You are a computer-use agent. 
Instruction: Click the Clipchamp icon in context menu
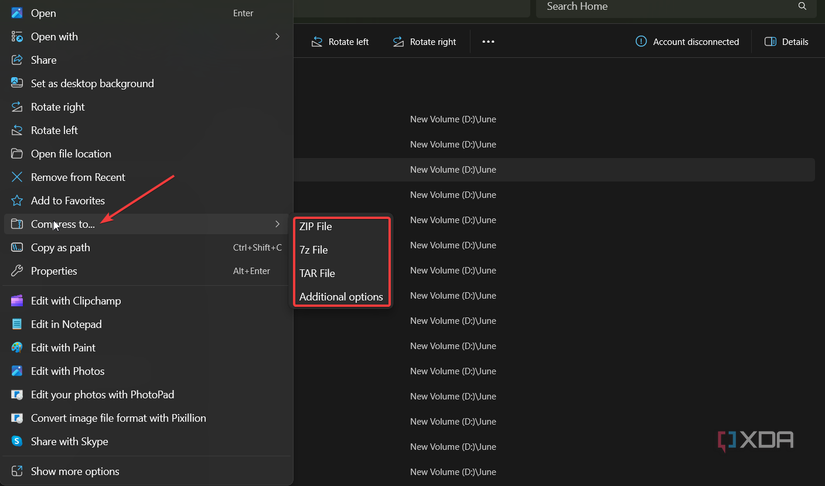pyautogui.click(x=17, y=301)
